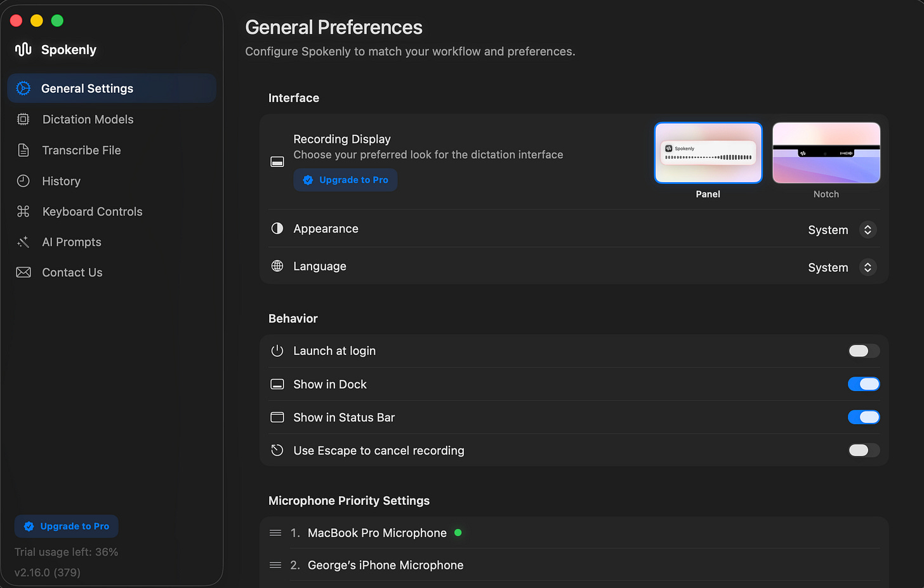This screenshot has height=588, width=924.
Task: Click the Language globe icon
Action: (x=277, y=266)
